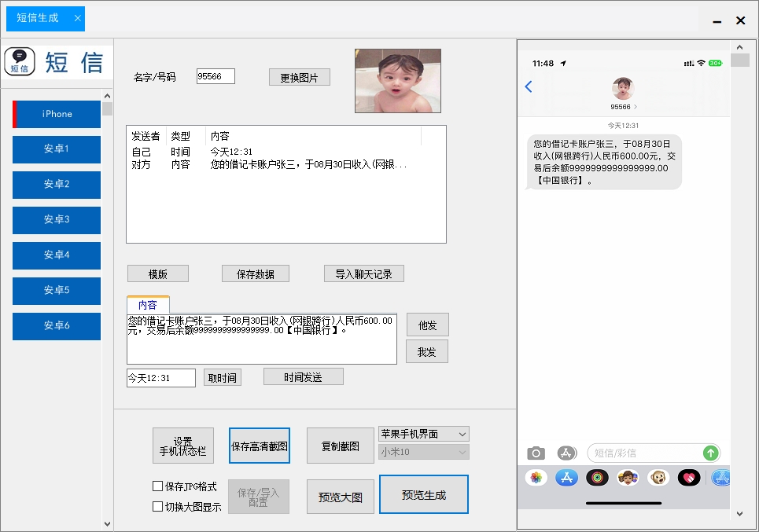Viewport: 759px width, 532px height.
Task: Click the camera icon in the message bar
Action: 536,453
